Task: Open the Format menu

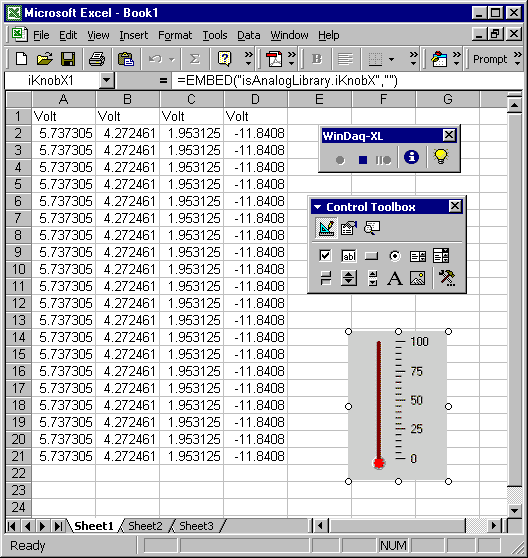Action: click(x=175, y=35)
